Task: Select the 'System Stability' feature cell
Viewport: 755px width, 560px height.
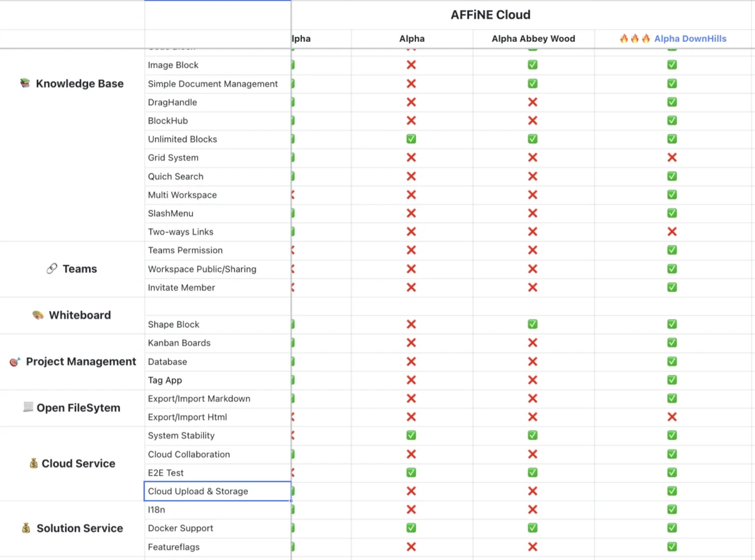Action: pos(218,435)
